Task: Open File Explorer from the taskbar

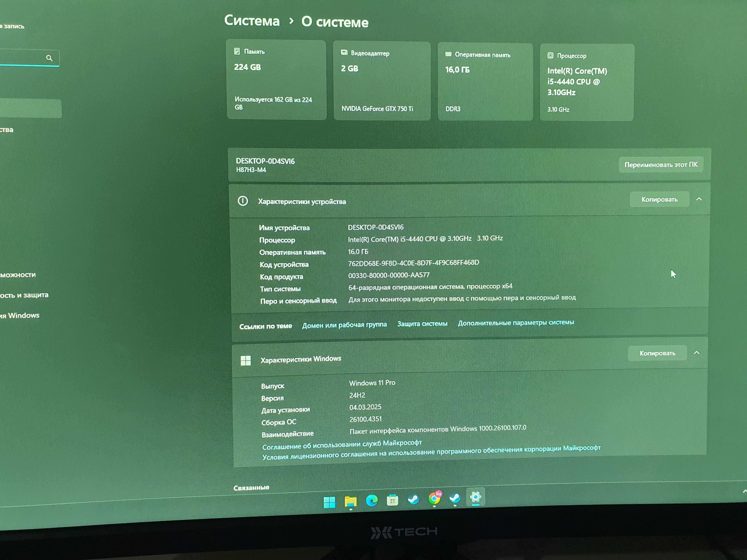Action: 351,501
